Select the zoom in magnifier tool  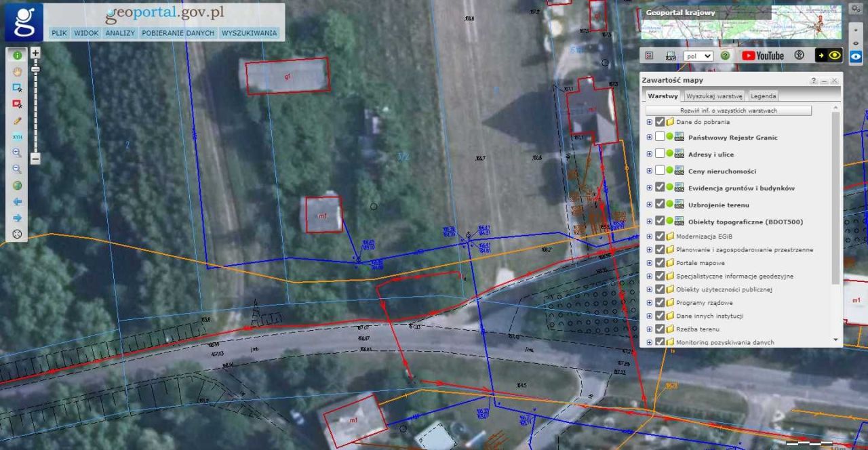(17, 153)
